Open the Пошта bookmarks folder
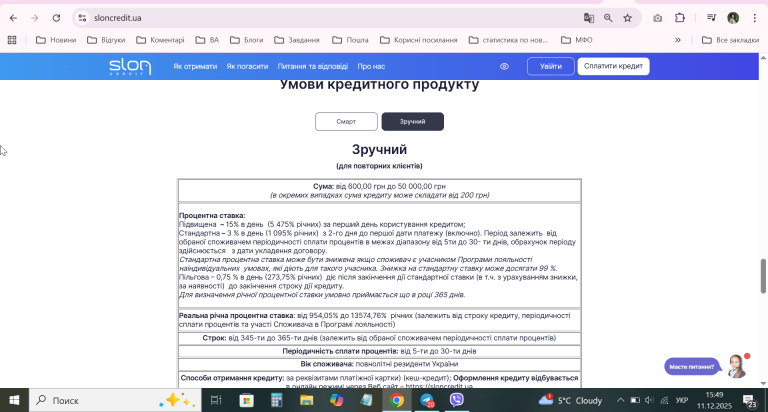The height and width of the screenshot is (412, 768). point(350,40)
